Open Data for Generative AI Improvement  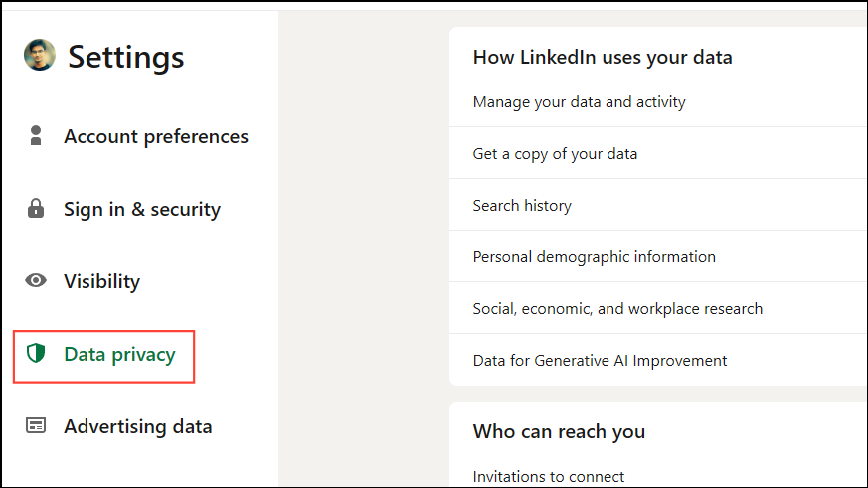600,360
